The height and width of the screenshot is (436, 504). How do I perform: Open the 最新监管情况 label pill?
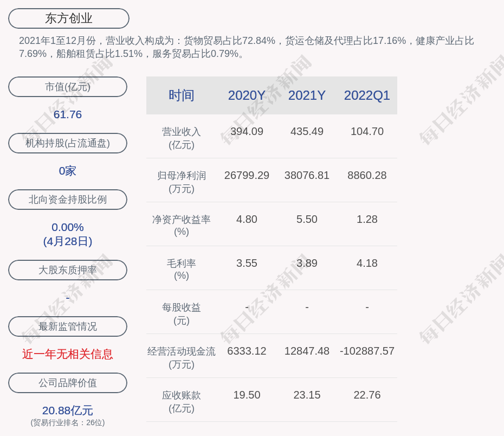click(x=68, y=326)
